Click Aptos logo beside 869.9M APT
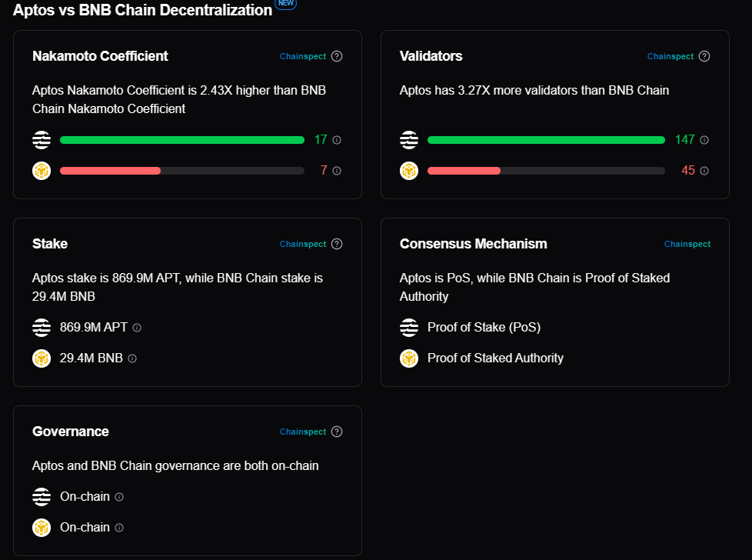The width and height of the screenshot is (752, 560). point(42,327)
